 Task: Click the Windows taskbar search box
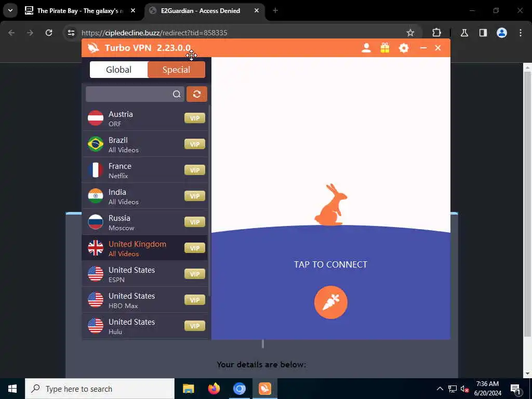[100, 389]
